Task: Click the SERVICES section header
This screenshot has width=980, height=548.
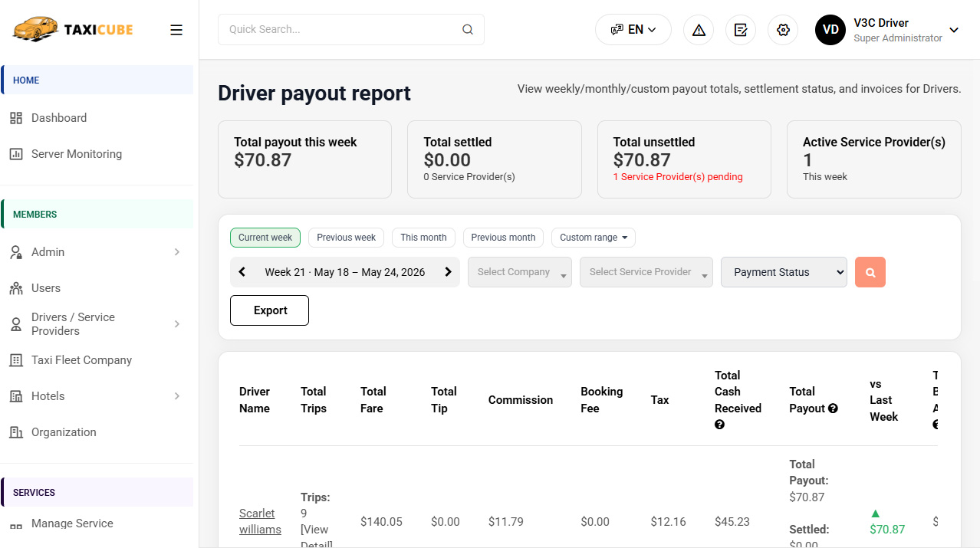Action: pyautogui.click(x=97, y=492)
